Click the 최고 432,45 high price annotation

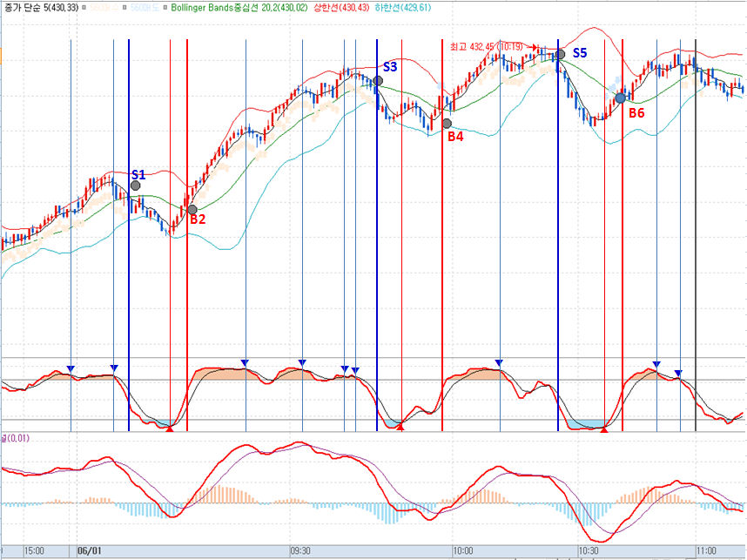pyautogui.click(x=489, y=46)
